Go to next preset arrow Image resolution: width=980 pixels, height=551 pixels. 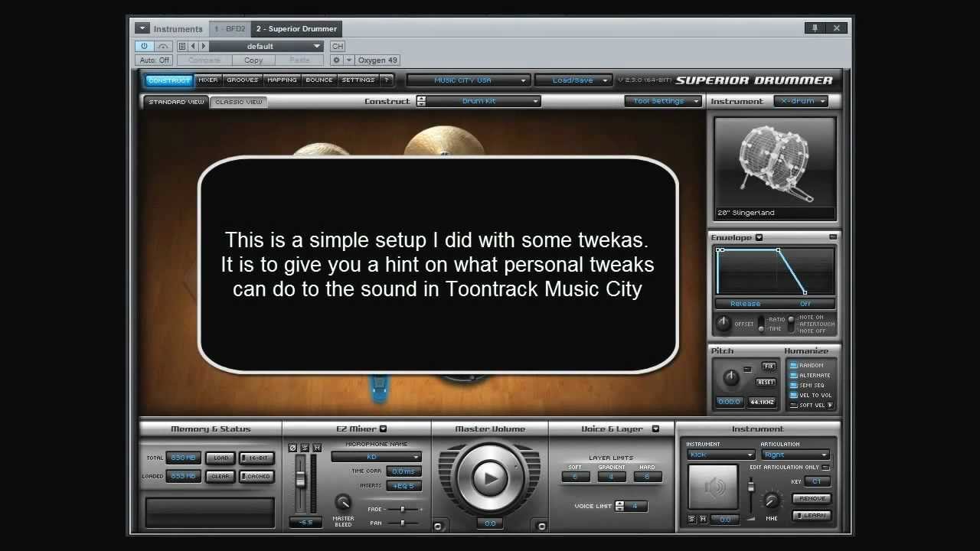click(x=202, y=46)
